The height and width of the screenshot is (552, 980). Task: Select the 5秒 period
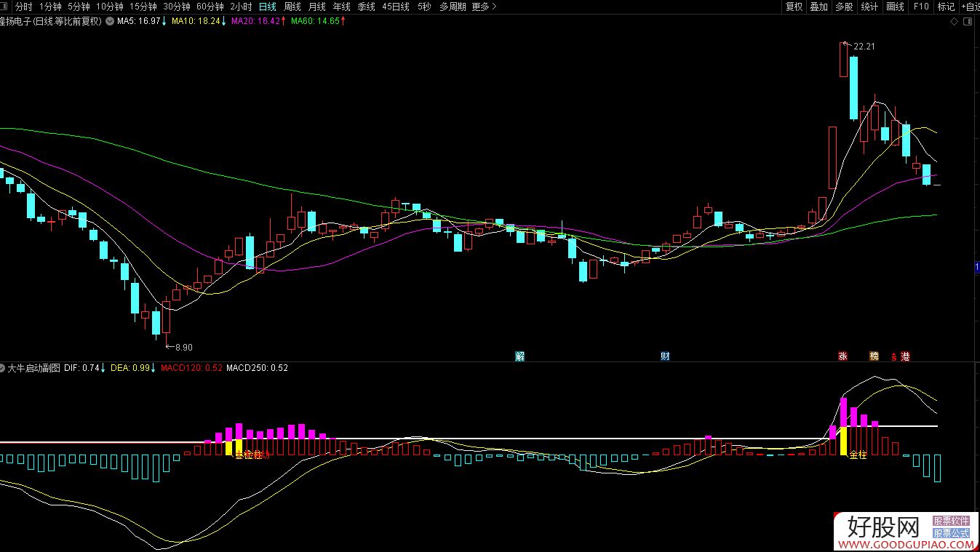click(x=424, y=7)
